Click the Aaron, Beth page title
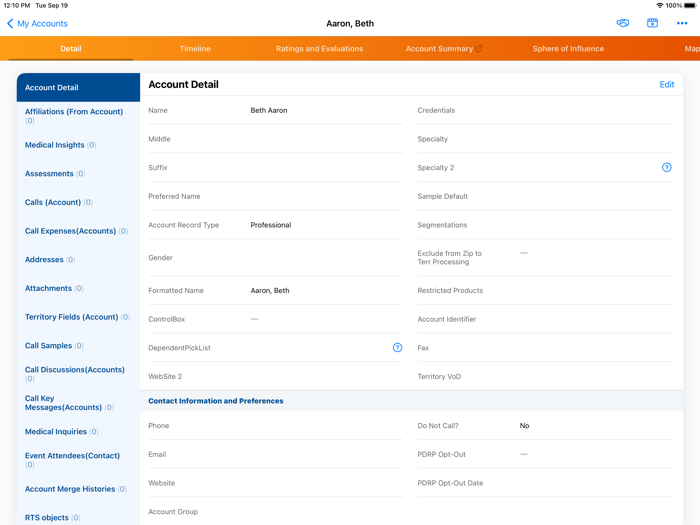Screen dimensions: 700x525 [350, 24]
